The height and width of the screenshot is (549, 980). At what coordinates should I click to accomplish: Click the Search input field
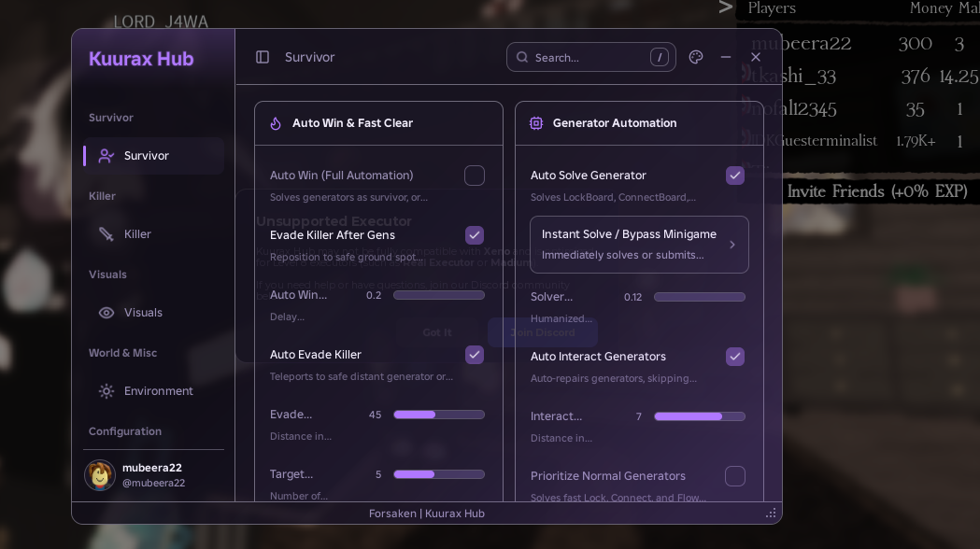(591, 58)
